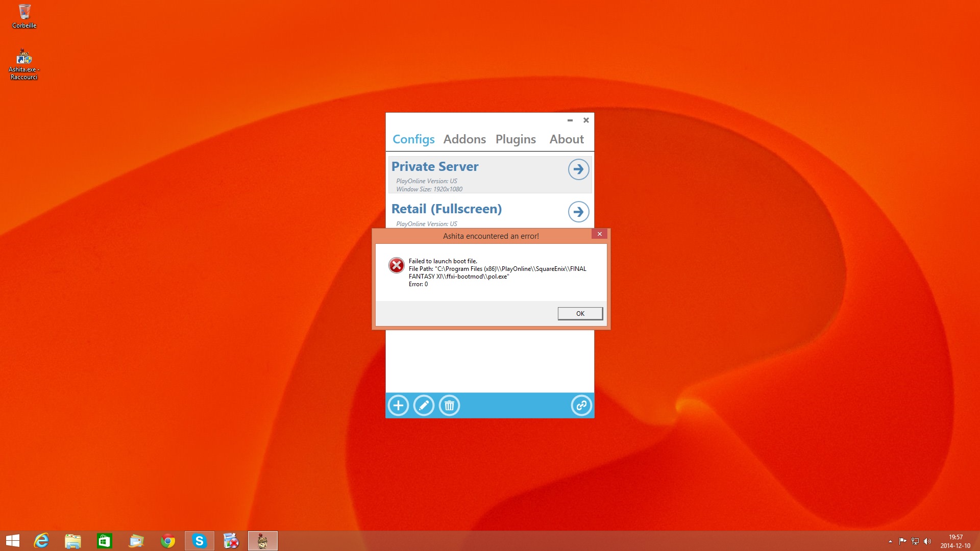Click the Windows Start button

[12, 541]
